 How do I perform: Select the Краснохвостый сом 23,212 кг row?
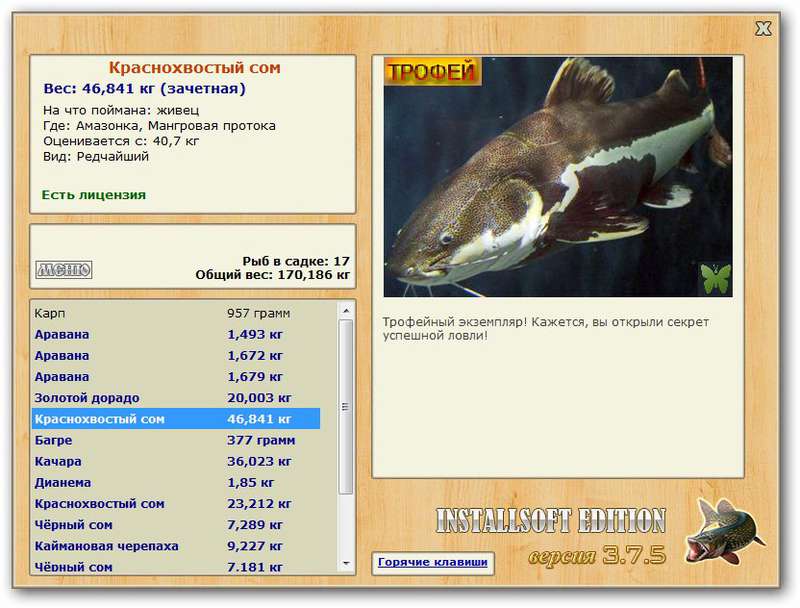(x=176, y=503)
